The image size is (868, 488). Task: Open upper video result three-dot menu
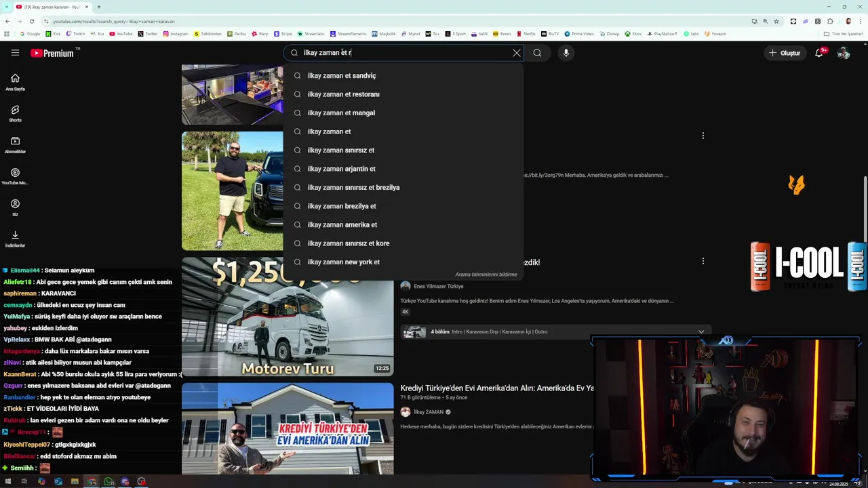703,136
